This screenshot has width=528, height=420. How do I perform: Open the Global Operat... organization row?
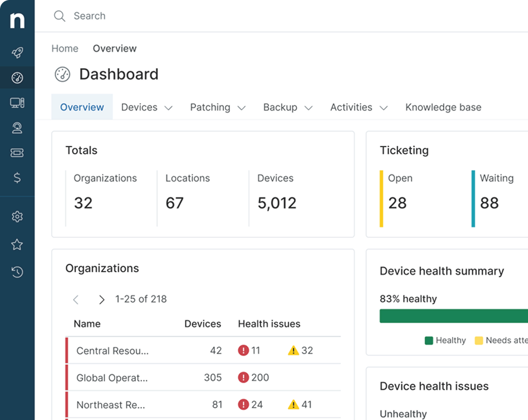click(x=112, y=378)
